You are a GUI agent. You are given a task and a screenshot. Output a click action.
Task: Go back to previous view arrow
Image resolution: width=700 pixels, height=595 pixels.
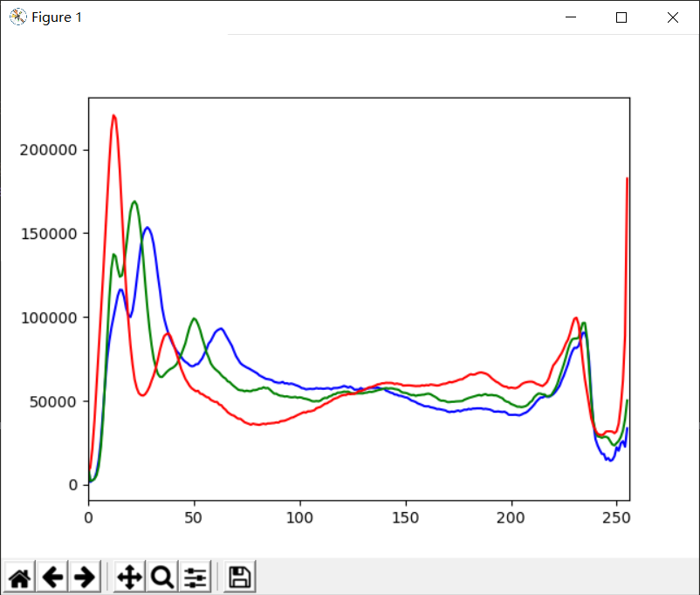pos(52,578)
